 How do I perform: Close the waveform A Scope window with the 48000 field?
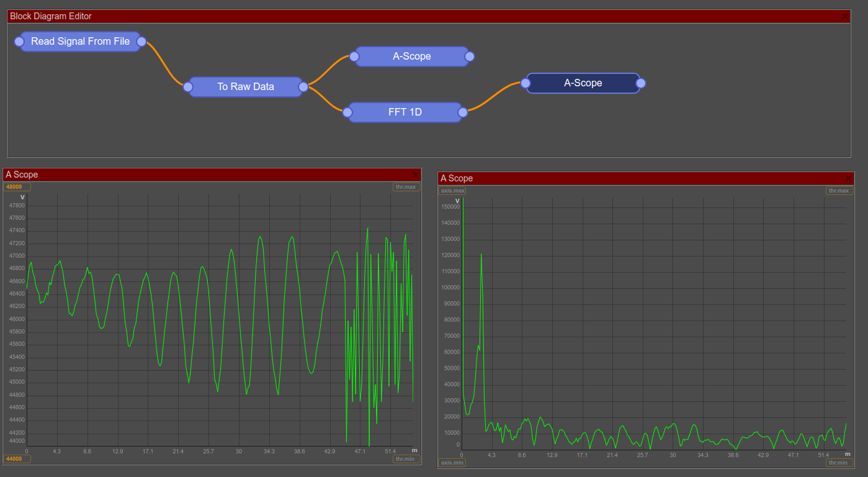416,175
